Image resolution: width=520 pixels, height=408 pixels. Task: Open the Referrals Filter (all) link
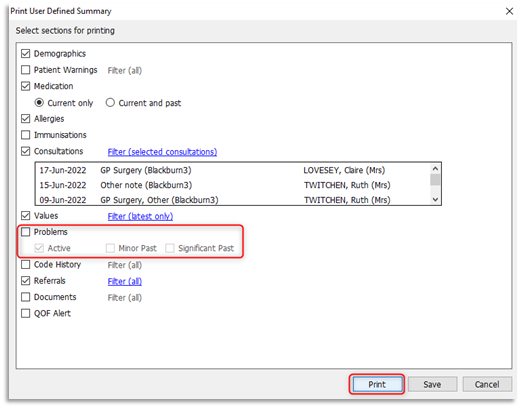pyautogui.click(x=125, y=281)
